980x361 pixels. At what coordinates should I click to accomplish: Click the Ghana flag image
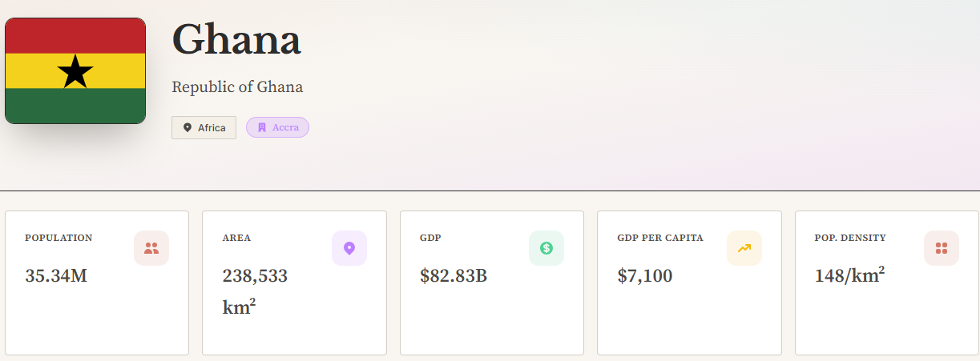point(75,71)
